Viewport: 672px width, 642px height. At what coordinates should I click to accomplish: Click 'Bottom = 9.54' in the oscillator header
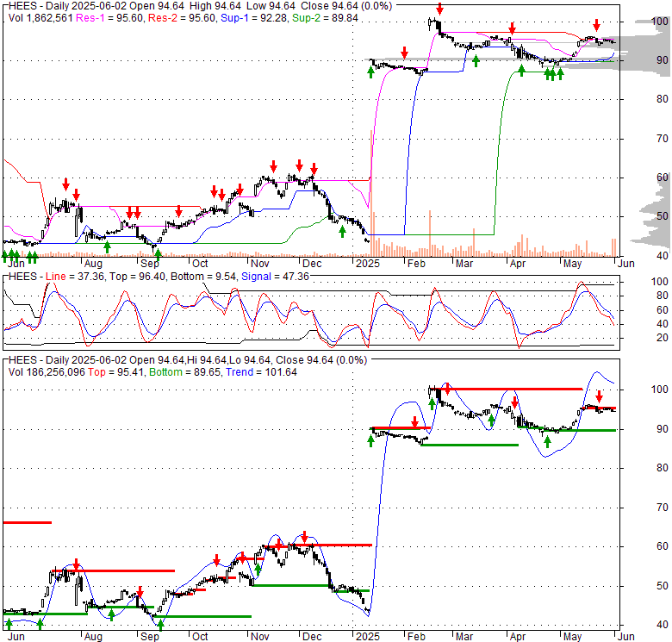pyautogui.click(x=203, y=277)
